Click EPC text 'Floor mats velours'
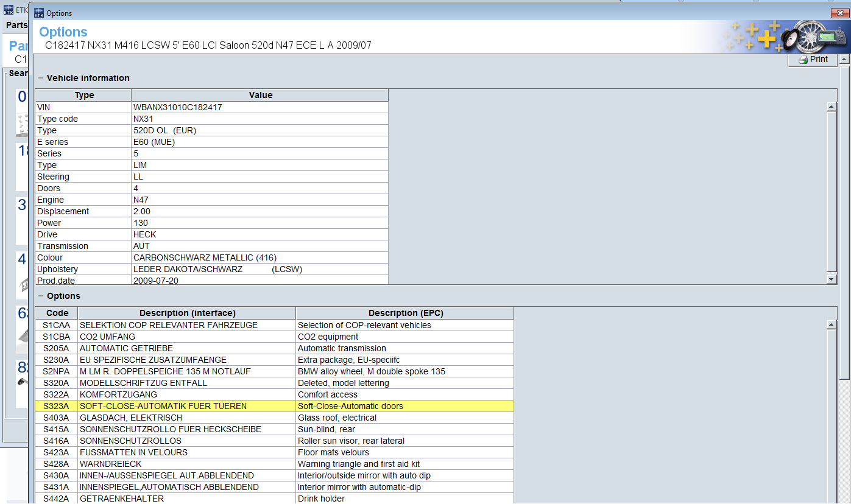This screenshot has width=851, height=504. pos(333,452)
